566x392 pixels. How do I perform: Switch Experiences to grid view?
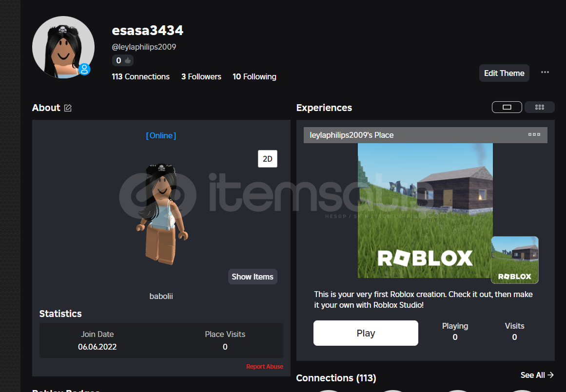[540, 107]
